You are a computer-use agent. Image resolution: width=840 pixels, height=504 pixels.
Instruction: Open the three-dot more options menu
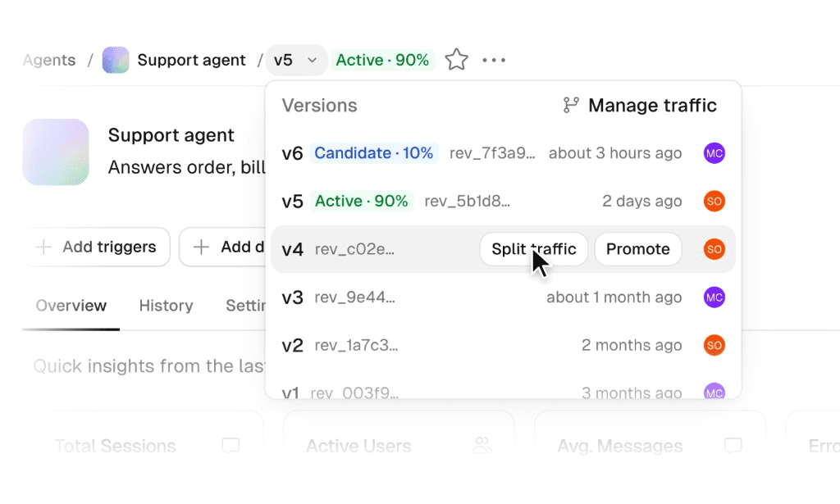(x=493, y=60)
